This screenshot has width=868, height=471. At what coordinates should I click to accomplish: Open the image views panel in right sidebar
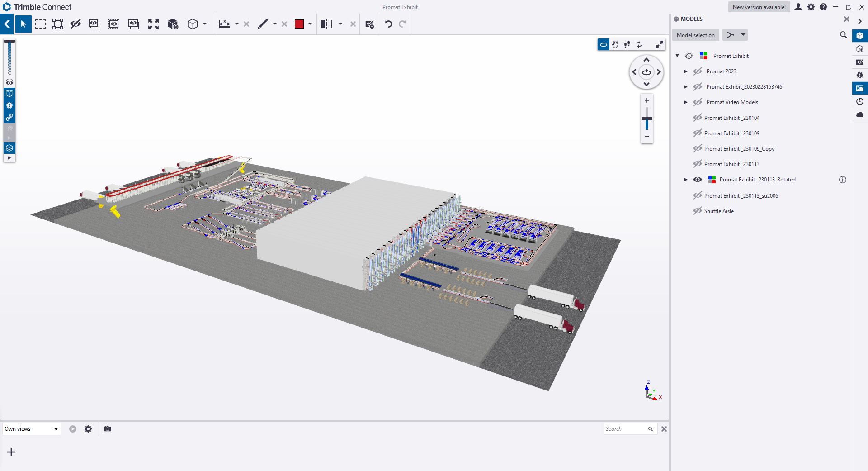click(860, 88)
